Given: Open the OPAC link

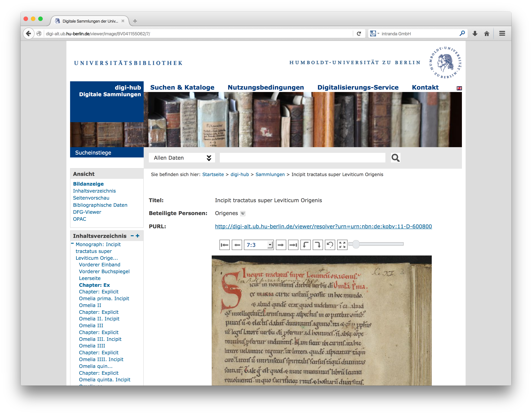Looking at the screenshot, I should [x=79, y=219].
